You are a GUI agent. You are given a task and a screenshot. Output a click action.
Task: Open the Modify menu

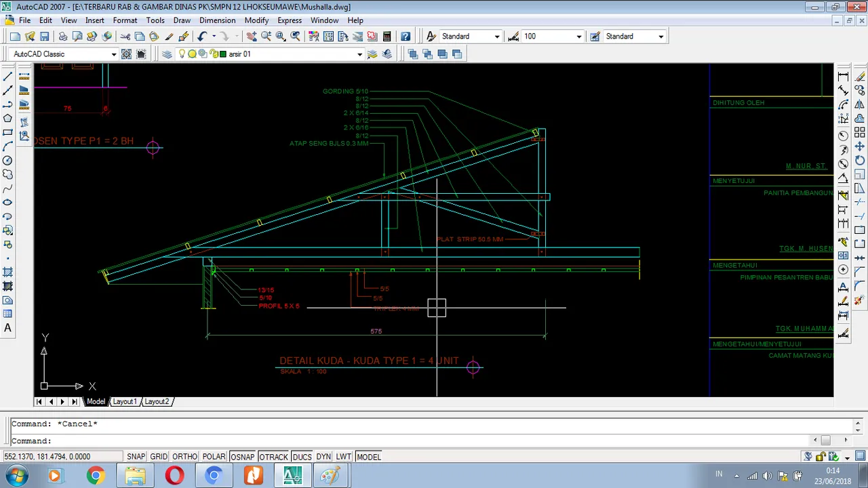pyautogui.click(x=256, y=20)
